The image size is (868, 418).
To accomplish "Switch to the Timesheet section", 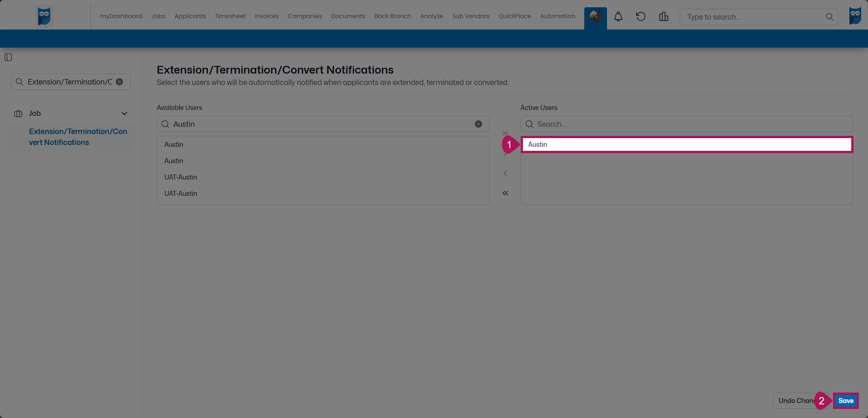I will tap(230, 16).
